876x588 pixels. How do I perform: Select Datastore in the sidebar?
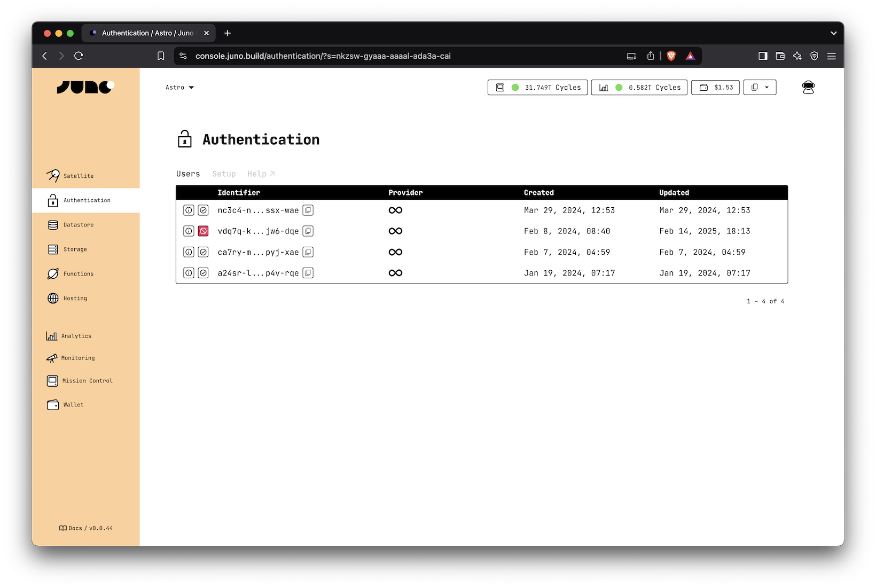pos(78,225)
